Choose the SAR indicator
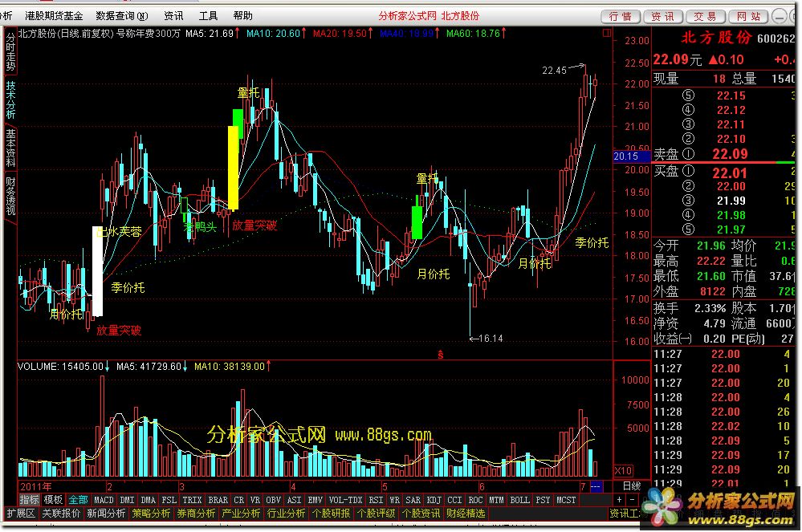This screenshot has height=532, width=802. point(413,500)
